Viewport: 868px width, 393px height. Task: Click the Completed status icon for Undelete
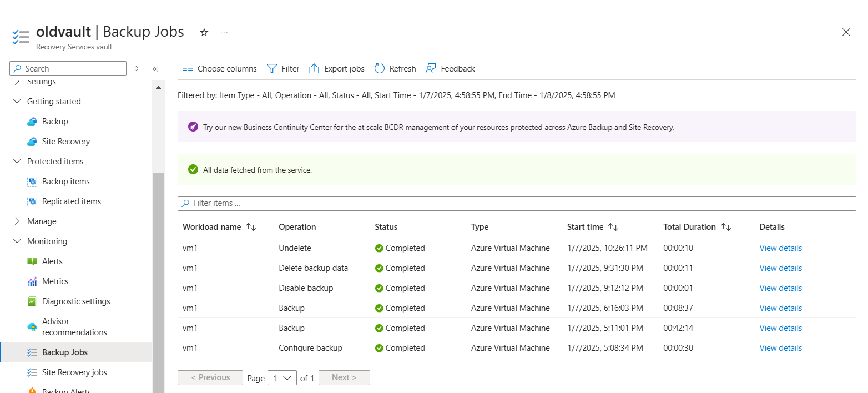tap(379, 248)
